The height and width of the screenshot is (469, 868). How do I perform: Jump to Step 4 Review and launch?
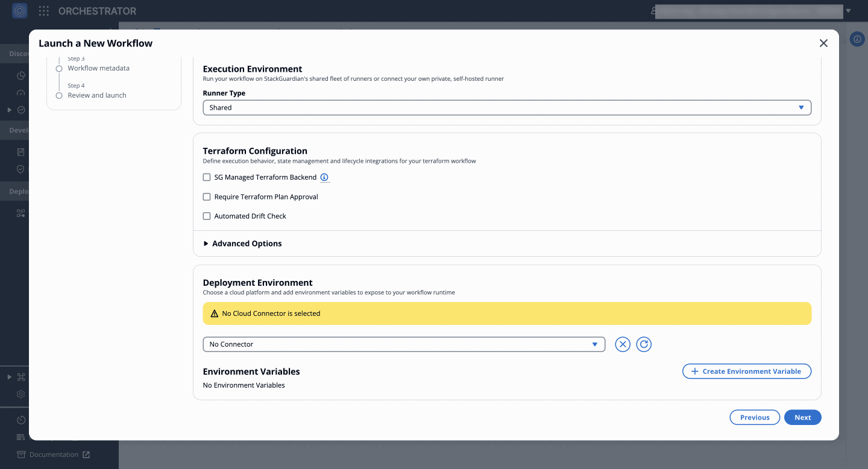click(x=97, y=95)
